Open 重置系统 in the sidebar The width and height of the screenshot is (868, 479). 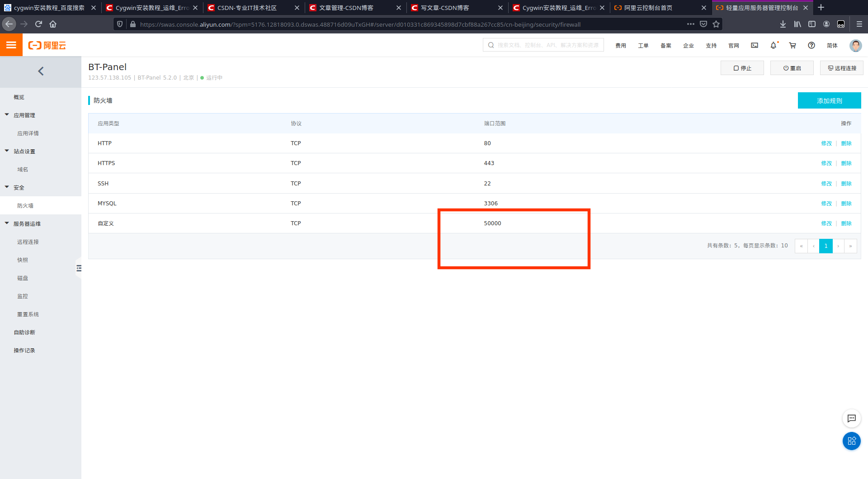[28, 314]
